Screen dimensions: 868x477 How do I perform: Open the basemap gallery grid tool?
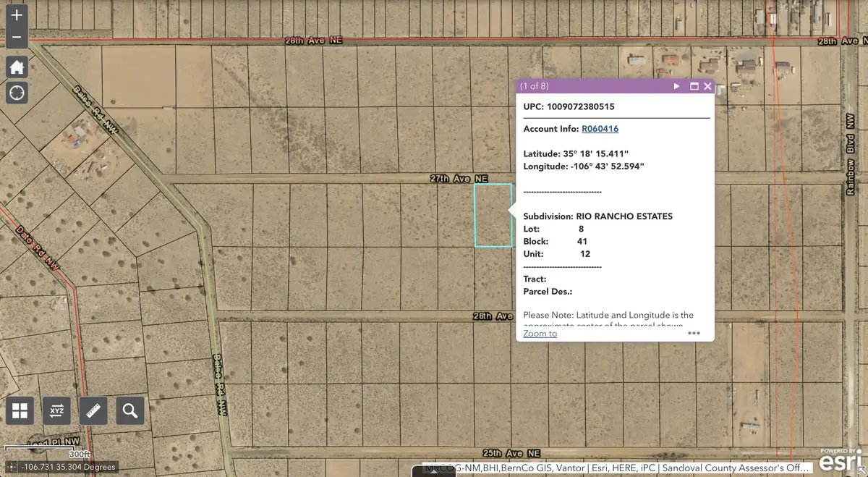tap(20, 411)
